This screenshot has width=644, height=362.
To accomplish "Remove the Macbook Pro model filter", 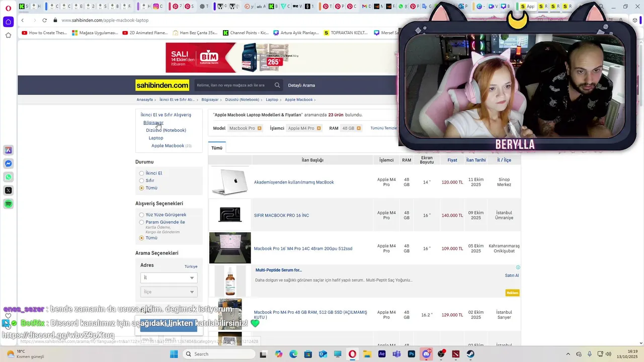I will [259, 128].
